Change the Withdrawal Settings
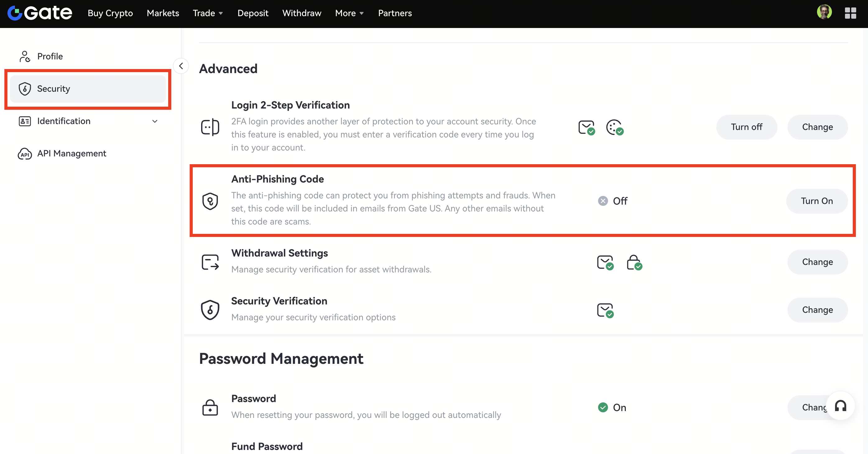This screenshot has height=454, width=868. point(817,262)
